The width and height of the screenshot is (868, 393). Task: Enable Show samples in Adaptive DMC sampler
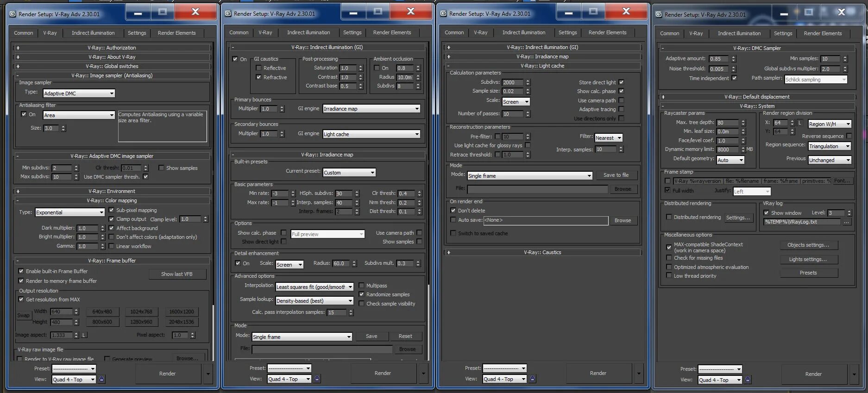click(x=161, y=168)
